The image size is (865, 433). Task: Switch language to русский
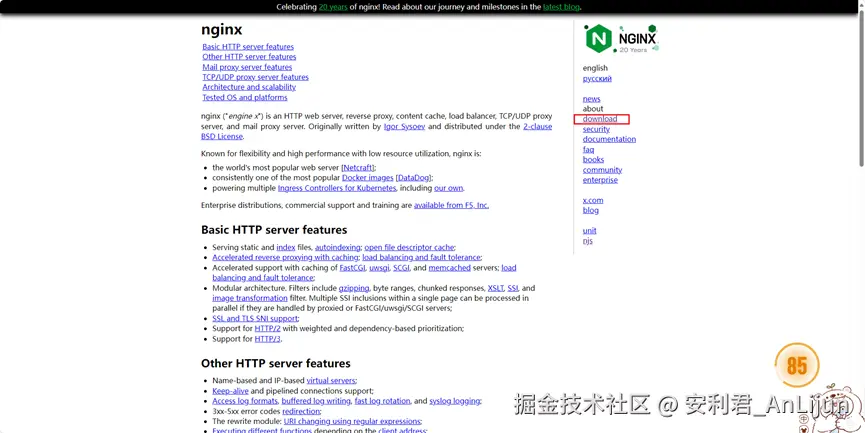[597, 78]
